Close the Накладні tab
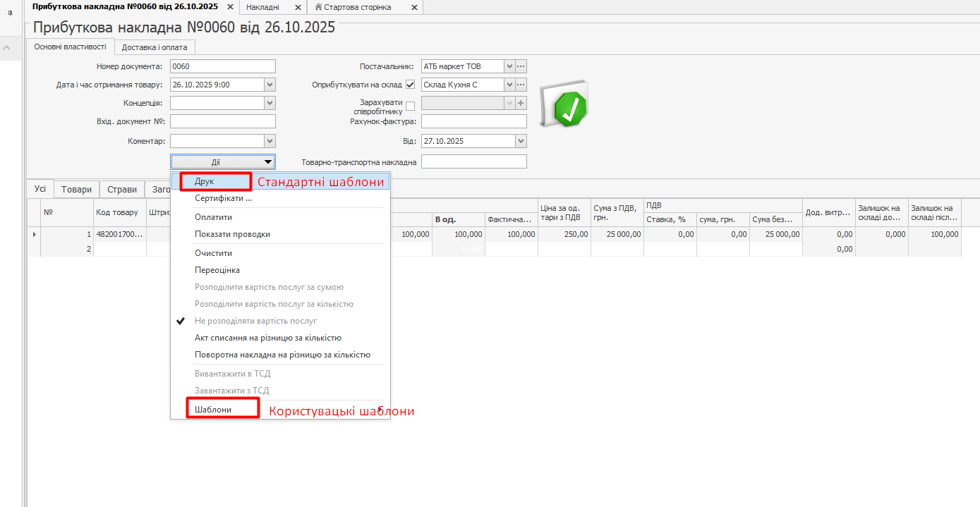 click(298, 7)
